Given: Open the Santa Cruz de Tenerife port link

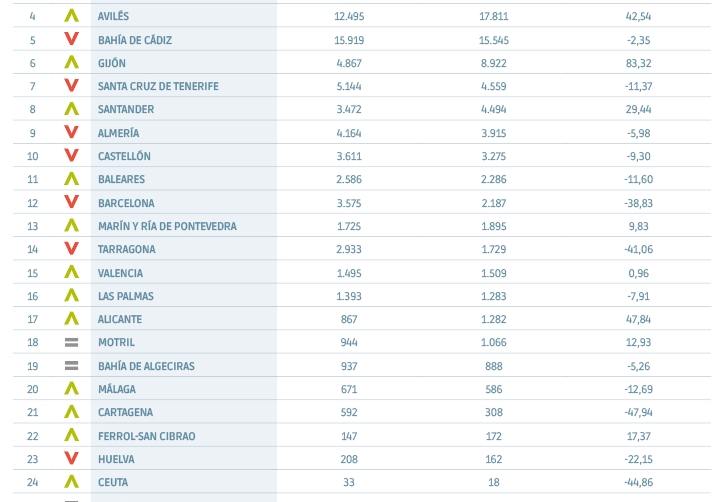Looking at the screenshot, I should (158, 86).
